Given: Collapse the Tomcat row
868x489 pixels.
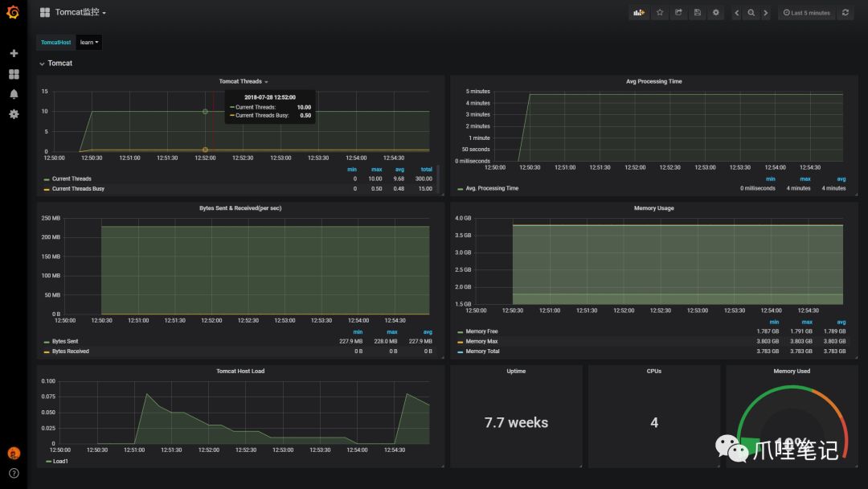Looking at the screenshot, I should click(x=55, y=63).
